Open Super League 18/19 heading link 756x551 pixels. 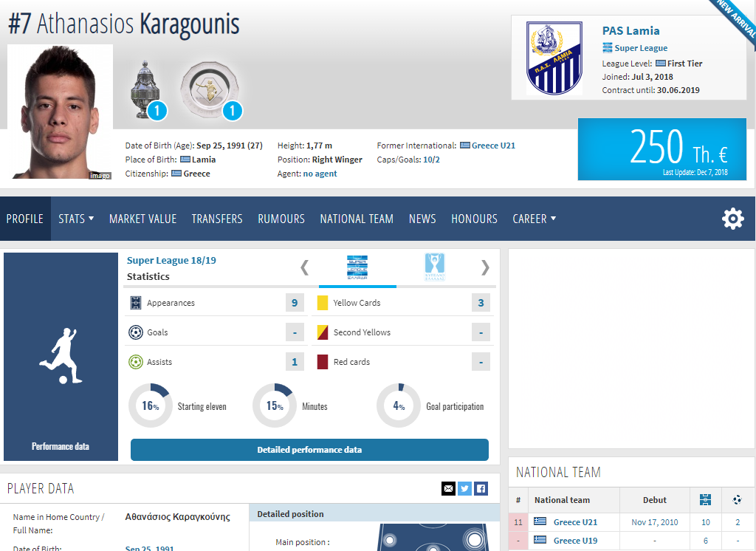point(171,261)
